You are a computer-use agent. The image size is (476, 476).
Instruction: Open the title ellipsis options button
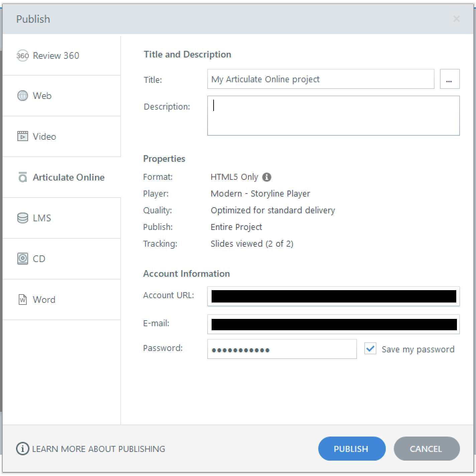point(450,79)
